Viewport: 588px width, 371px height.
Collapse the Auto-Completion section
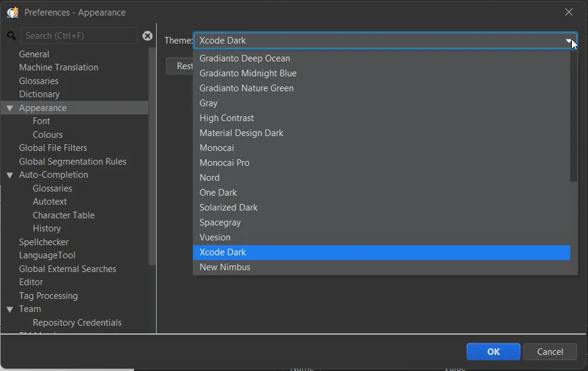pyautogui.click(x=9, y=175)
